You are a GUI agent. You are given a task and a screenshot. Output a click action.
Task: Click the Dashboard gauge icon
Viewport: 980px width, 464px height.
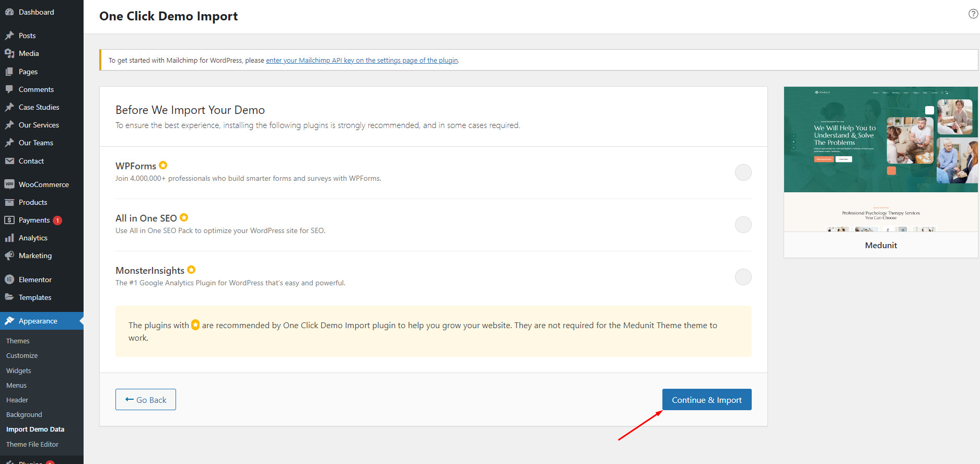9,12
